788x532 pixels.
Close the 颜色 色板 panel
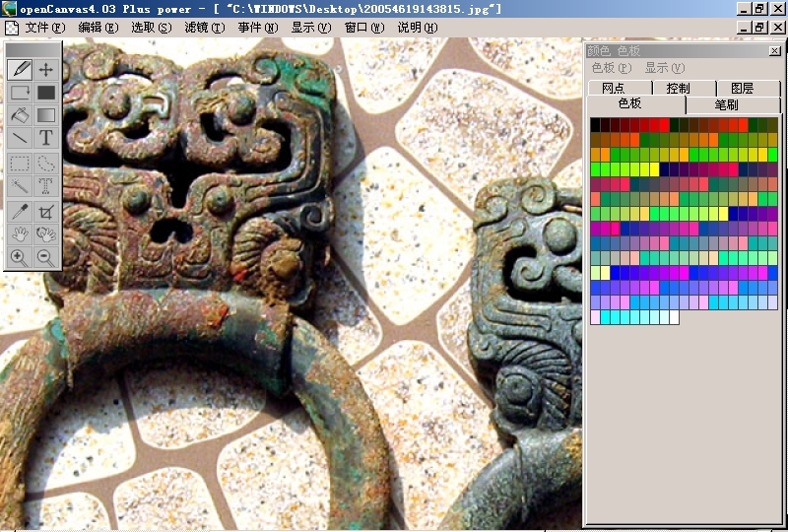pyautogui.click(x=774, y=51)
